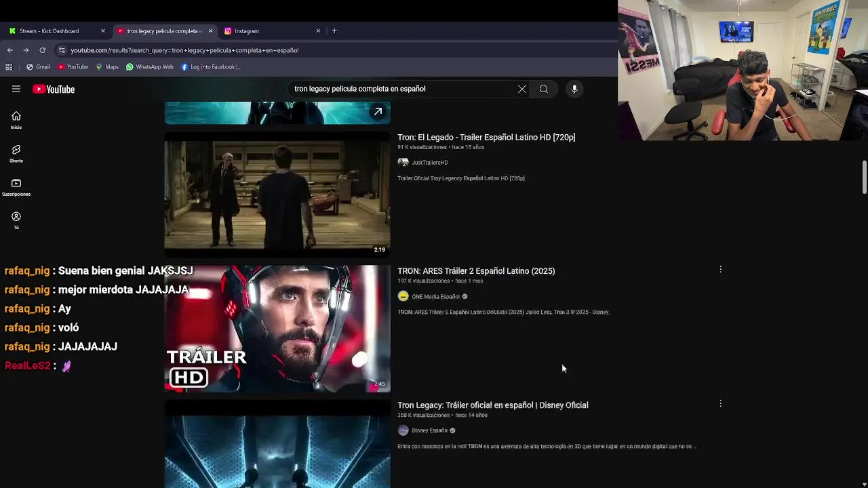Screen dimensions: 868x488
Task: Open Inicio in the YouTube sidebar
Action: 16,120
